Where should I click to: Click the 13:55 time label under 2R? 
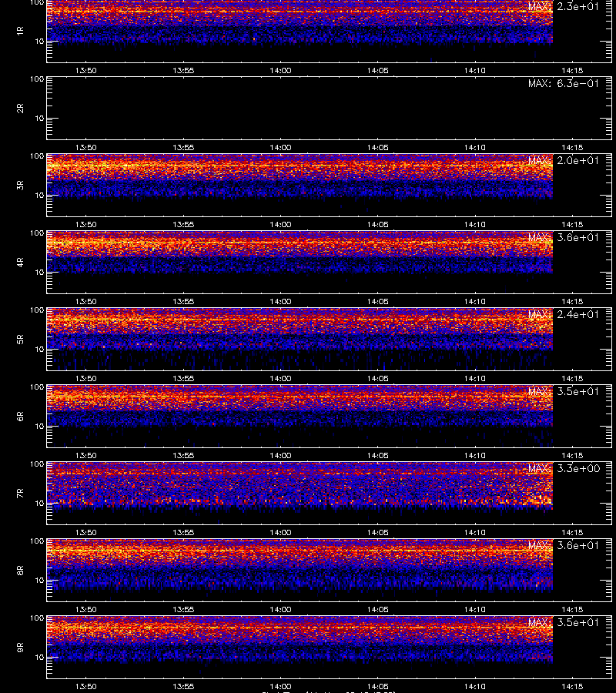(183, 147)
